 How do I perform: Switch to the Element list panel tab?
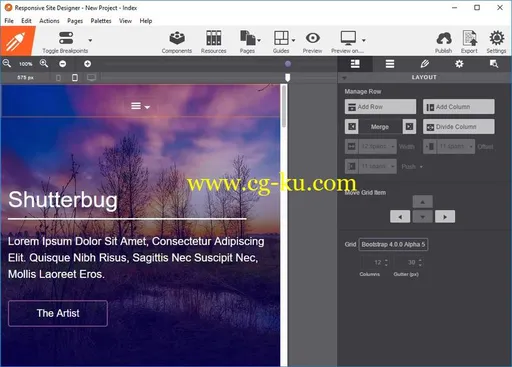pyautogui.click(x=390, y=64)
